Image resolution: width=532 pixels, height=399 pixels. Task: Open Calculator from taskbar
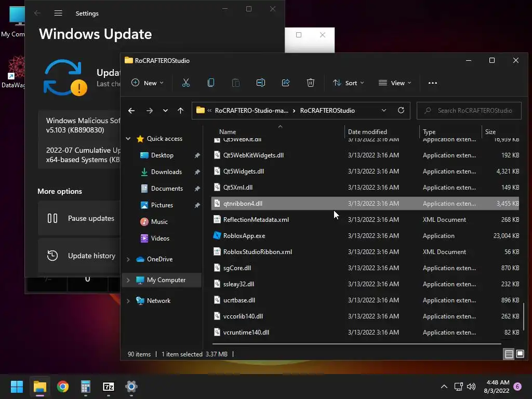[86, 387]
